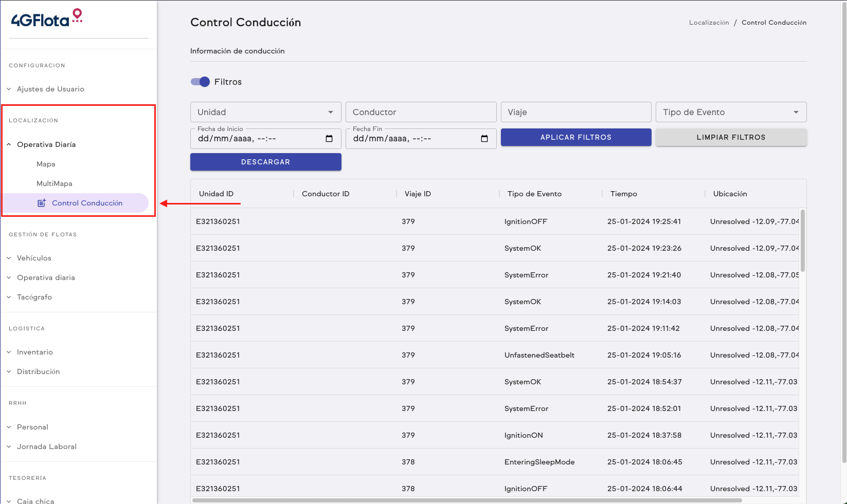Select MultiMapa in the sidebar
This screenshot has width=847, height=504.
[x=54, y=183]
